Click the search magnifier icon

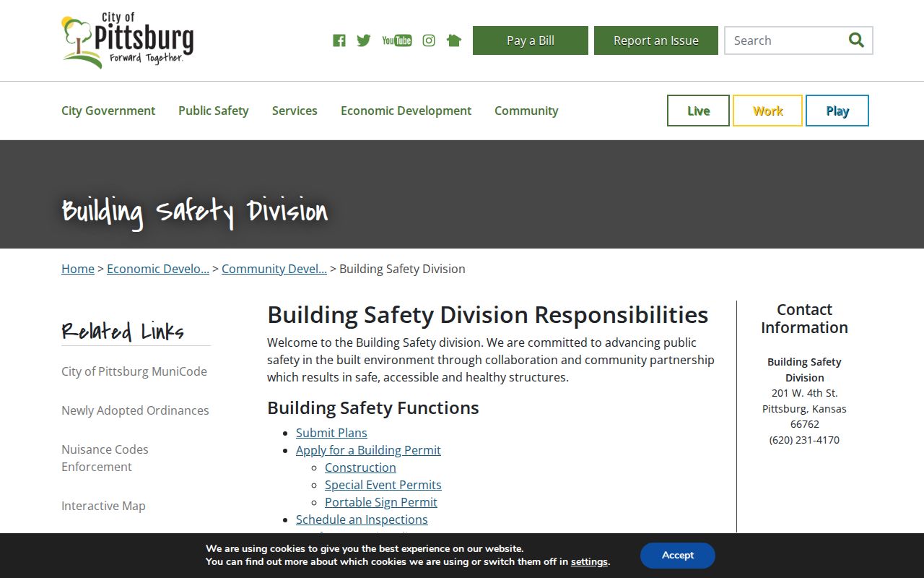coord(856,40)
